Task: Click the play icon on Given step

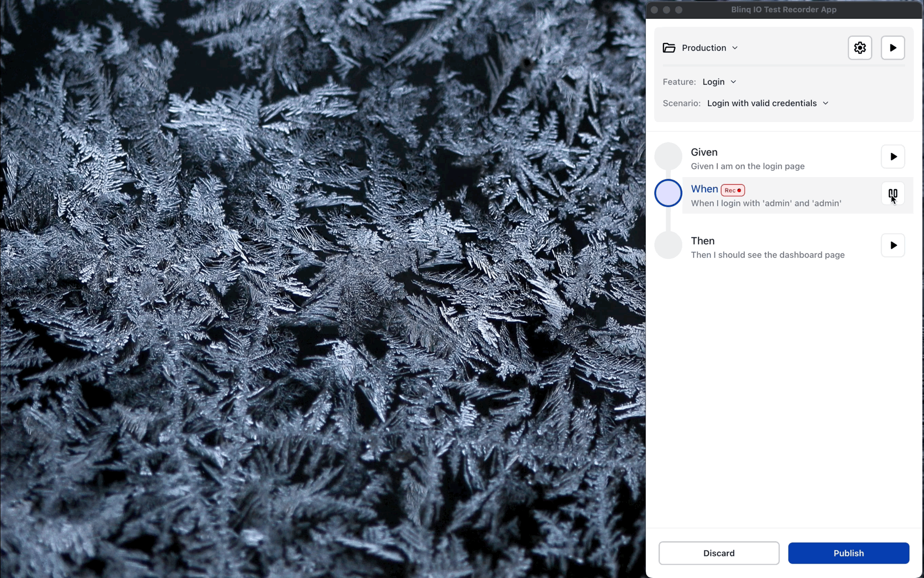Action: point(894,156)
